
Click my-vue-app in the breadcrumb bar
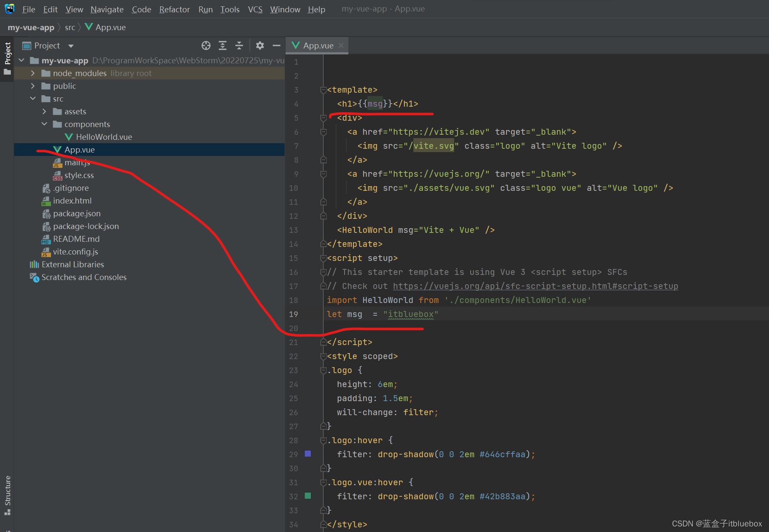31,28
